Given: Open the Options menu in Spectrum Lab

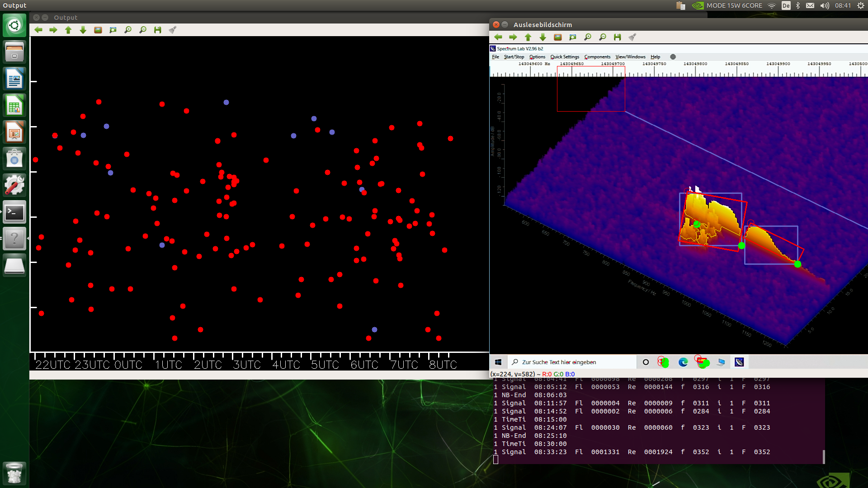Looking at the screenshot, I should click(537, 57).
